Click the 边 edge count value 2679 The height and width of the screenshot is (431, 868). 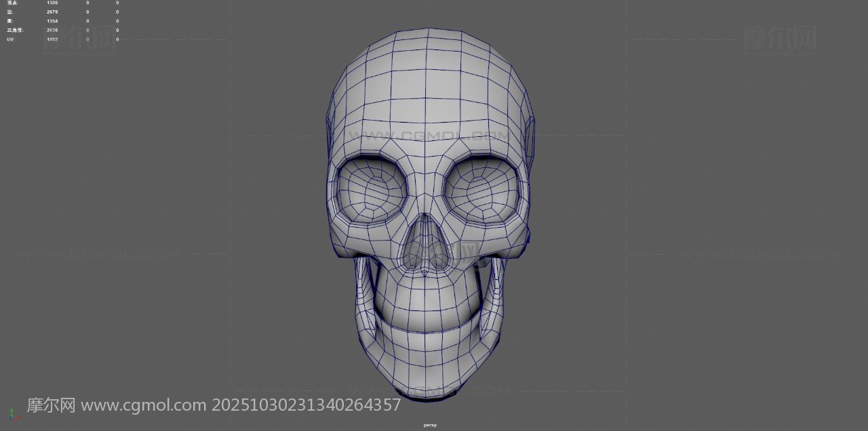(52, 12)
